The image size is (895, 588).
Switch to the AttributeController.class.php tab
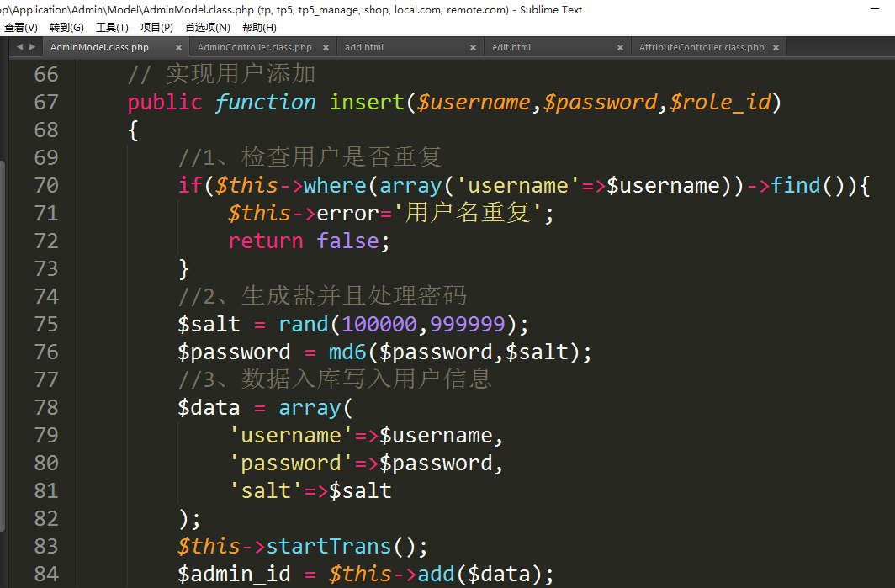[x=702, y=48]
